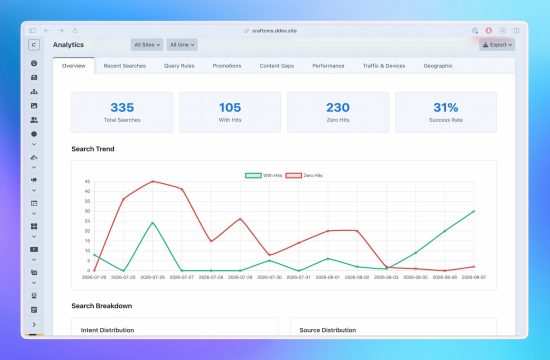The image size is (550, 360).
Task: Click the solid circle icon in sidebar
Action: point(34,134)
